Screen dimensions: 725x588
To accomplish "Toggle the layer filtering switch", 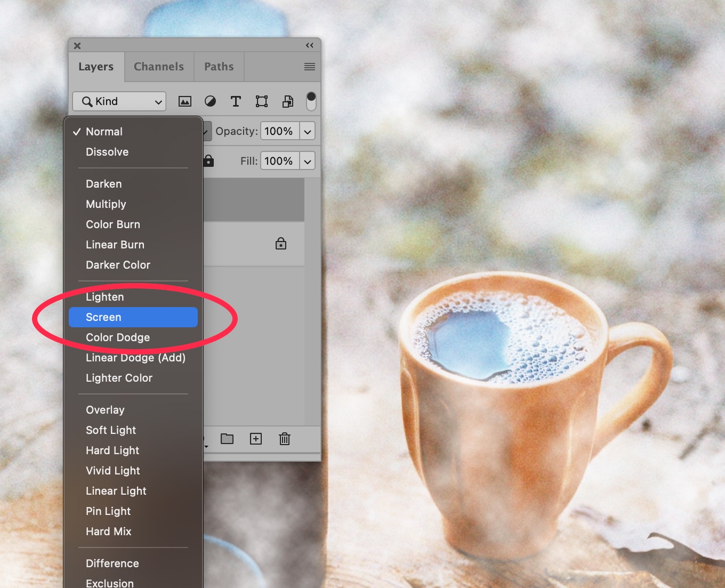I will point(311,101).
